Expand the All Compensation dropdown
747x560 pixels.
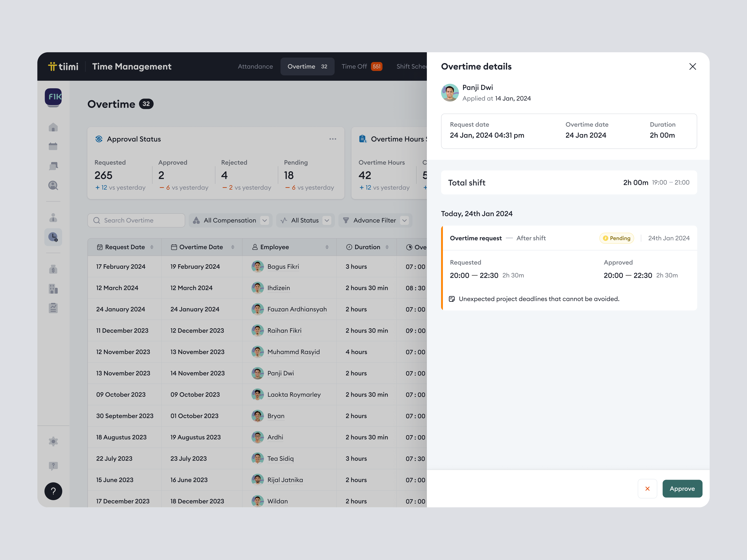[x=231, y=220]
